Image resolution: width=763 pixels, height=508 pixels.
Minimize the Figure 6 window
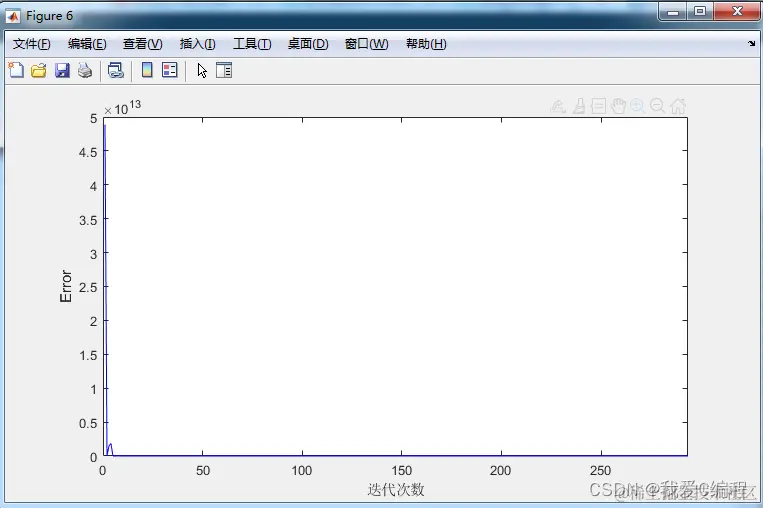pyautogui.click(x=673, y=12)
